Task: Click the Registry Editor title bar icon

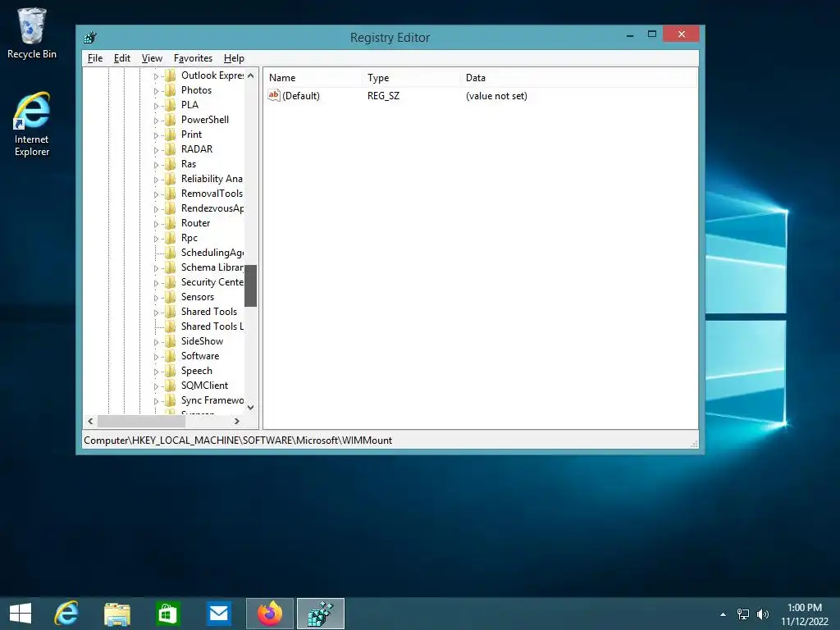Action: click(x=90, y=38)
